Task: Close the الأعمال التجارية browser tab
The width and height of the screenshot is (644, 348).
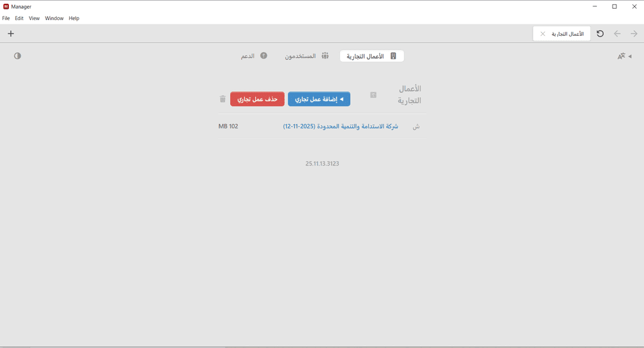Action: coord(543,34)
